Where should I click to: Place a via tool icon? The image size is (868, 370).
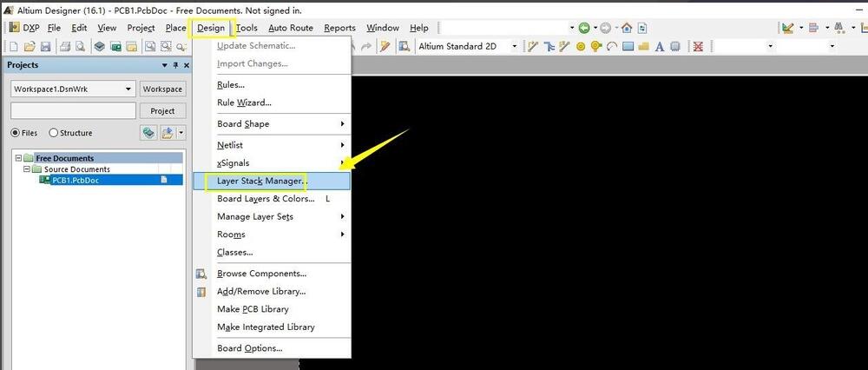tap(596, 47)
